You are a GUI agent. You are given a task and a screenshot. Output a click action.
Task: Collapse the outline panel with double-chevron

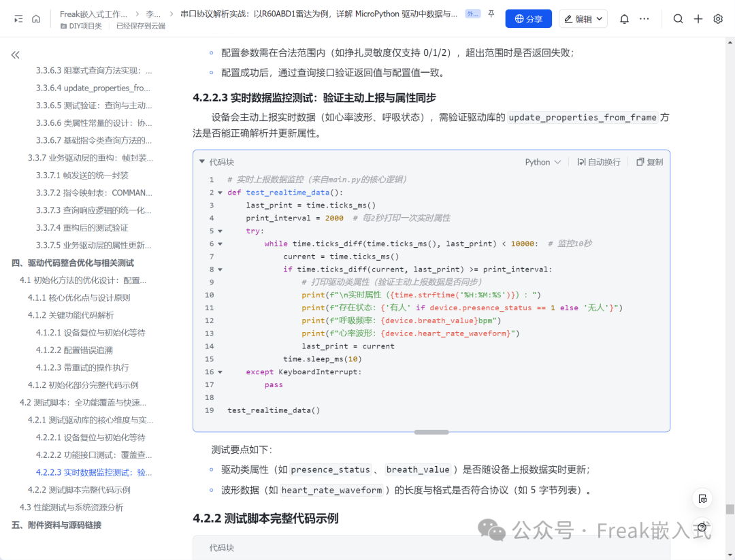[x=16, y=55]
